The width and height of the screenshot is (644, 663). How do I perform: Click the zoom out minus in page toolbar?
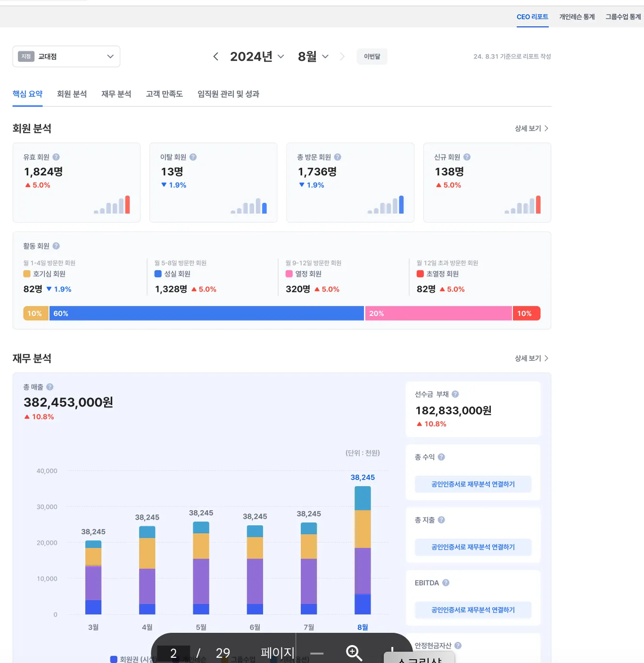(x=317, y=654)
